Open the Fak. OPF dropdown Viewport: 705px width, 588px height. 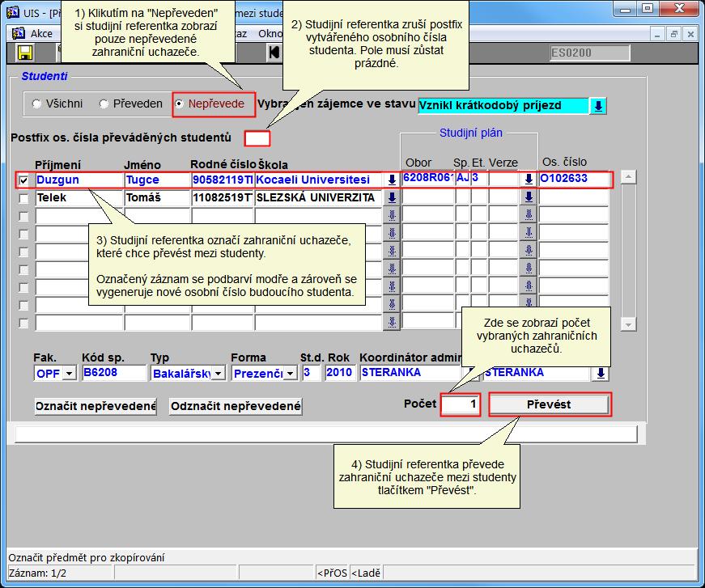(69, 374)
